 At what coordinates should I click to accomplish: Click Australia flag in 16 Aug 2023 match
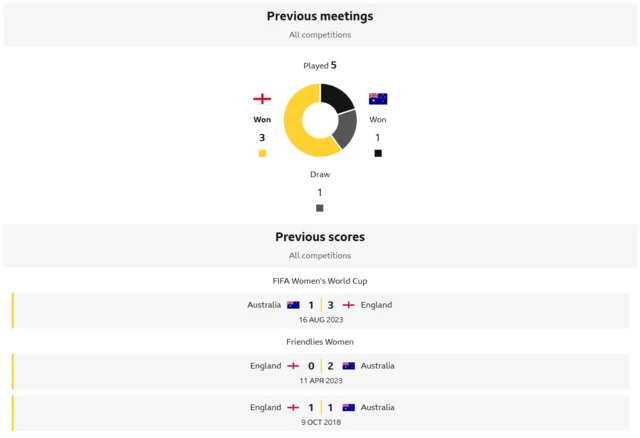pos(293,305)
